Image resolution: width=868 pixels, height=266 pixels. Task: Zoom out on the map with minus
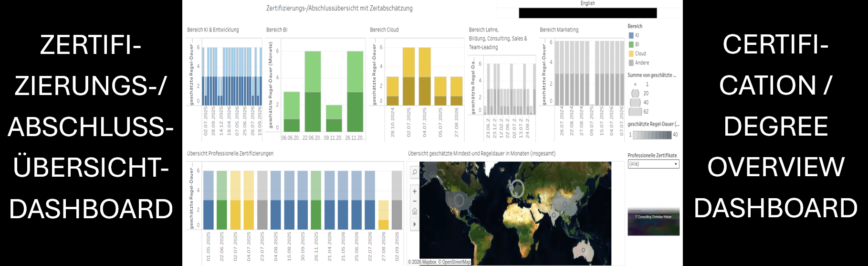click(x=414, y=201)
